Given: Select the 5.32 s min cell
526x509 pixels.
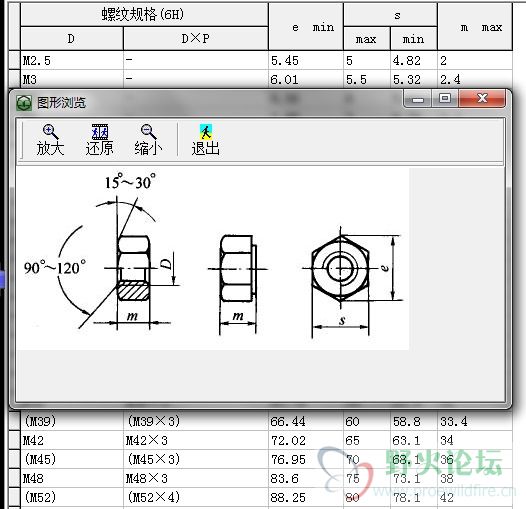Looking at the screenshot, I should pos(414,80).
